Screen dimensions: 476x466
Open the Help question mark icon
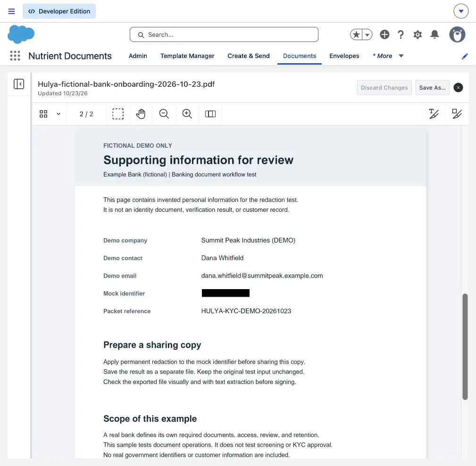pyautogui.click(x=401, y=34)
